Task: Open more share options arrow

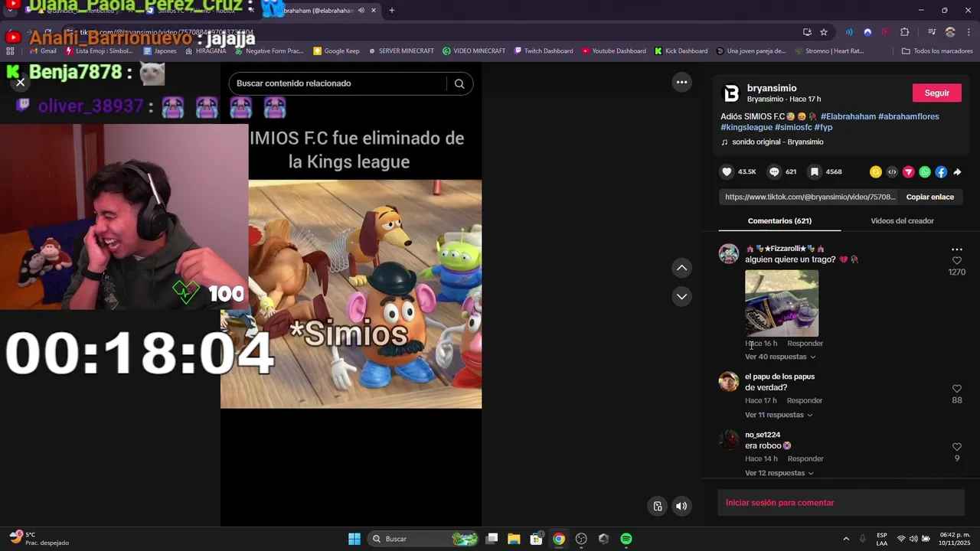Action: click(957, 172)
